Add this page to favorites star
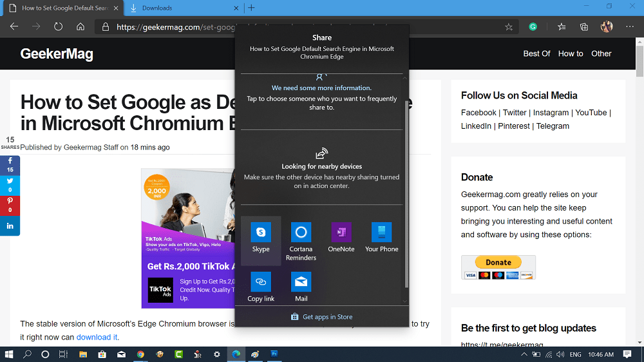 [509, 27]
